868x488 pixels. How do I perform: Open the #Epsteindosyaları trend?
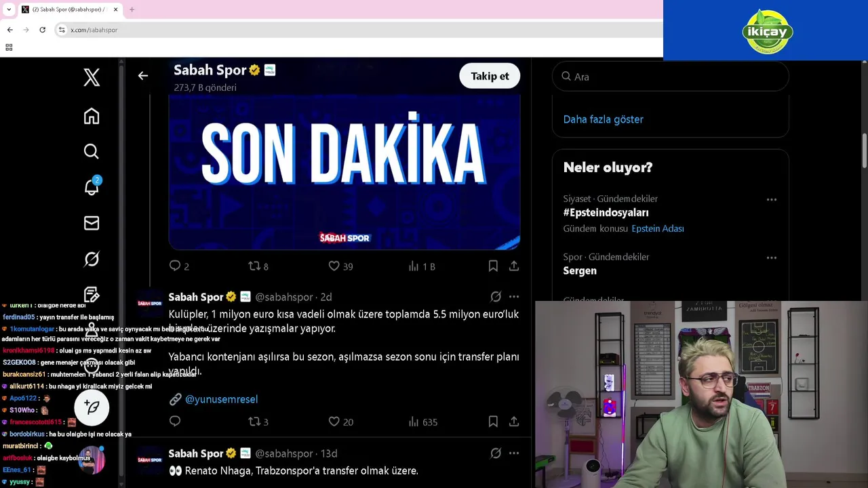tap(606, 213)
